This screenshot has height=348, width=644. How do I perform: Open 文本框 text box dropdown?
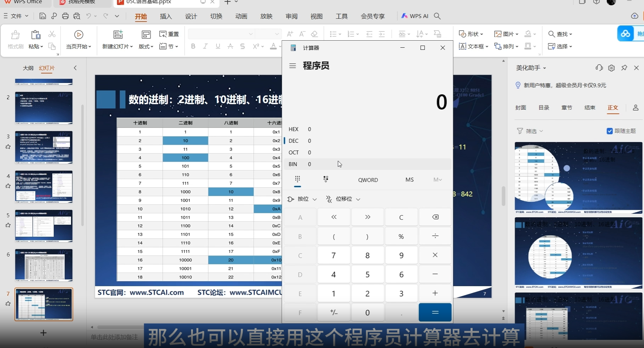point(473,46)
